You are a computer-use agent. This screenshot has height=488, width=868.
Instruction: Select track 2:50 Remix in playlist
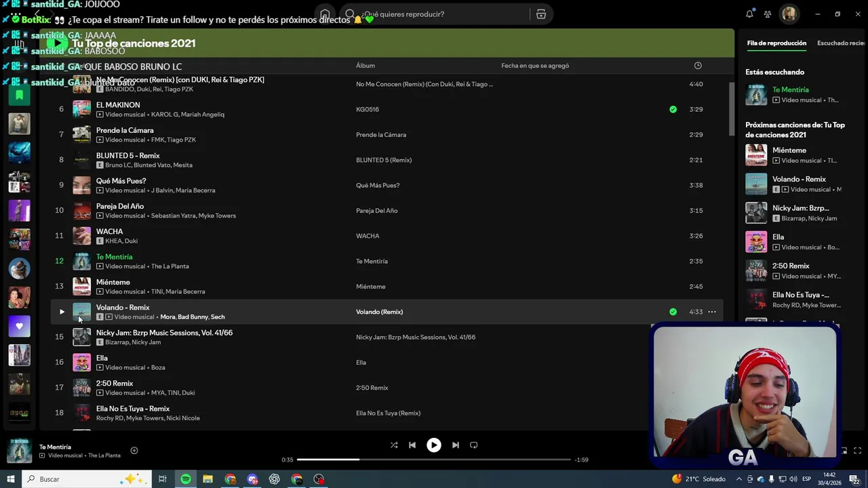click(x=114, y=383)
